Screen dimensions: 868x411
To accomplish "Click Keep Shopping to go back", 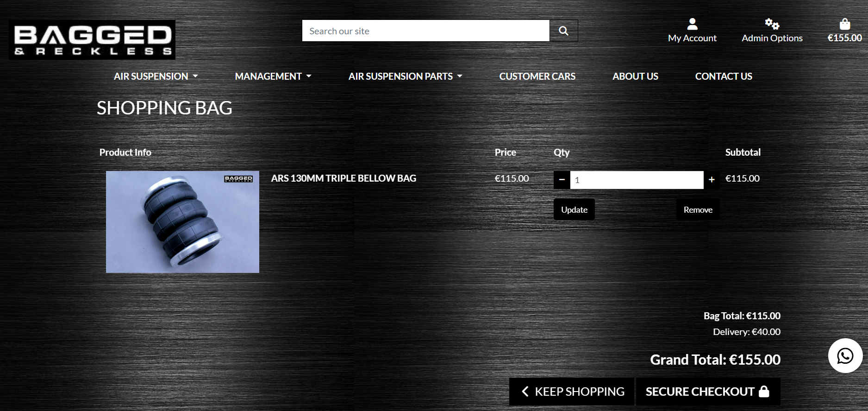I will [572, 392].
